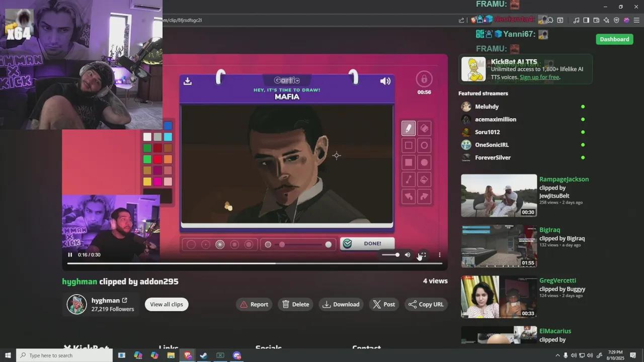Click the browser share page icon
Viewport: 644px width, 362px height.
pyautogui.click(x=461, y=20)
